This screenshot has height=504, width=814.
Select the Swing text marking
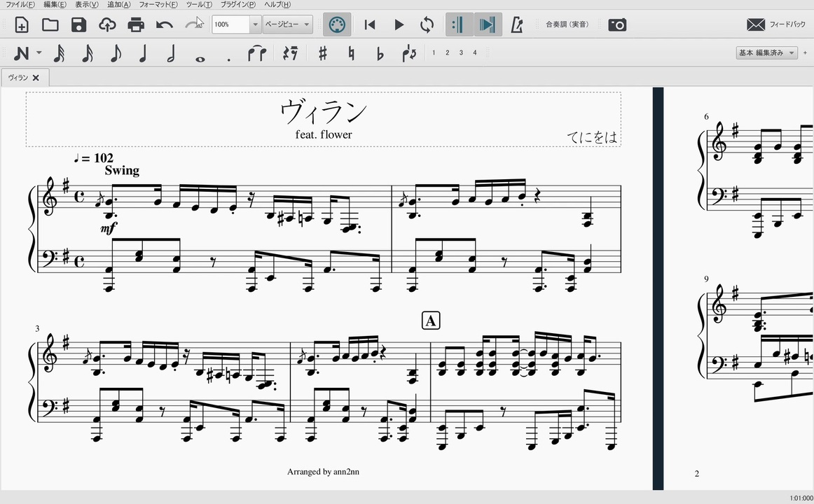click(x=122, y=171)
